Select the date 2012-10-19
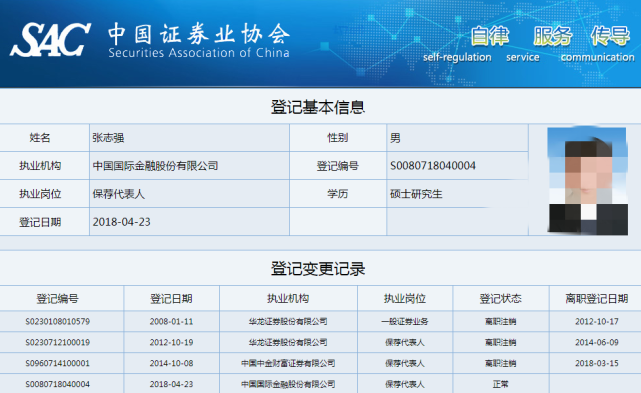641x393 pixels. [x=171, y=342]
